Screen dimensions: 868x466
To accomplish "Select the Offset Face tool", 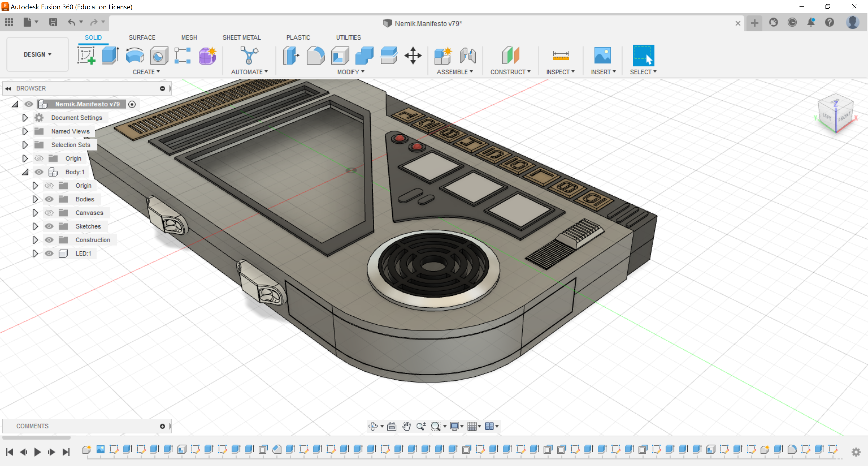I will click(389, 56).
